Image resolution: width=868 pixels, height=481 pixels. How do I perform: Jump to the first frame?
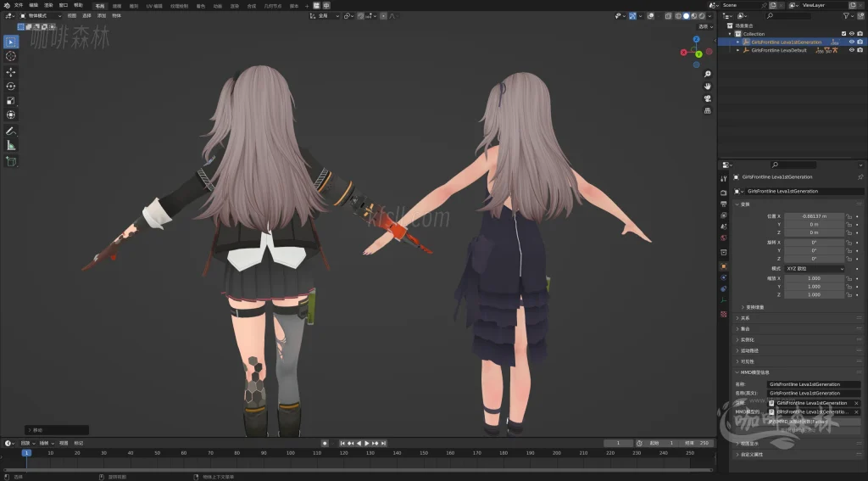click(342, 444)
